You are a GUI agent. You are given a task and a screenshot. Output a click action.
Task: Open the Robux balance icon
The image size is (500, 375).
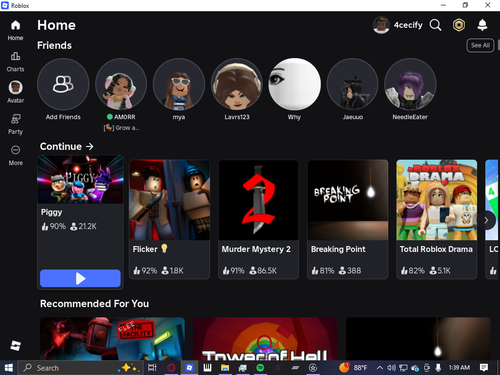point(459,25)
